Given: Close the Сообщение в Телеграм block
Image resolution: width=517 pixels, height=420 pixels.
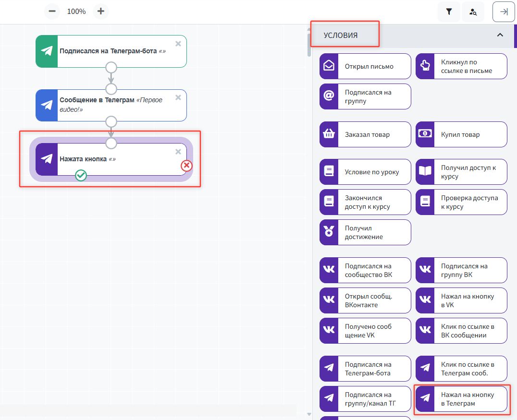Looking at the screenshot, I should click(x=178, y=97).
